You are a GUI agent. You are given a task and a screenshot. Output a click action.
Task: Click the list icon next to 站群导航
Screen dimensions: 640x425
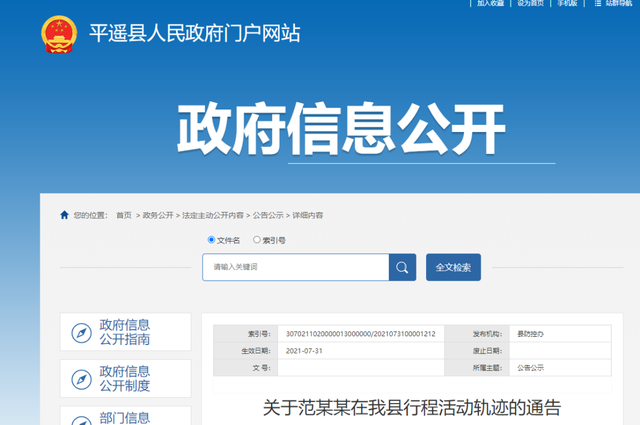click(x=594, y=4)
